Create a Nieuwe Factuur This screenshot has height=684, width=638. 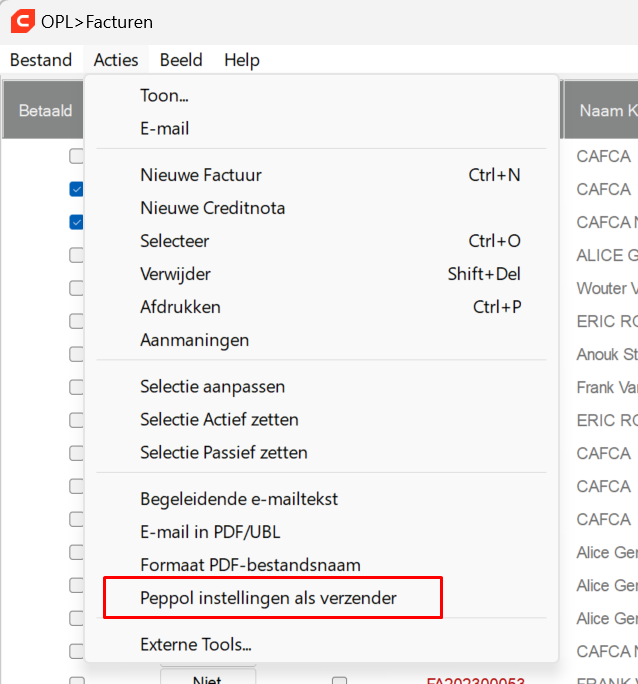(321, 175)
